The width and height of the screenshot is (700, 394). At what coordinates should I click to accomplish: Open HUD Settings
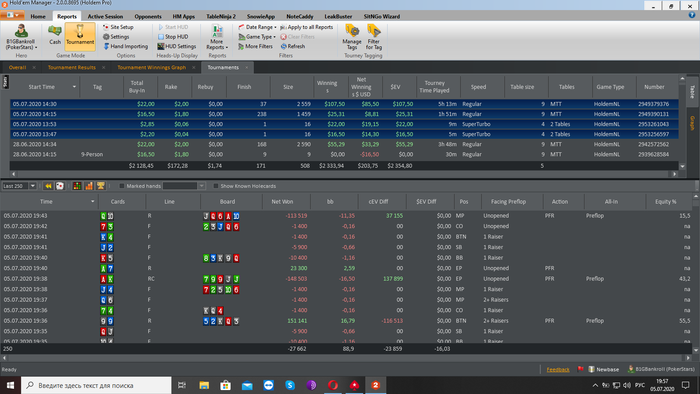pos(176,46)
